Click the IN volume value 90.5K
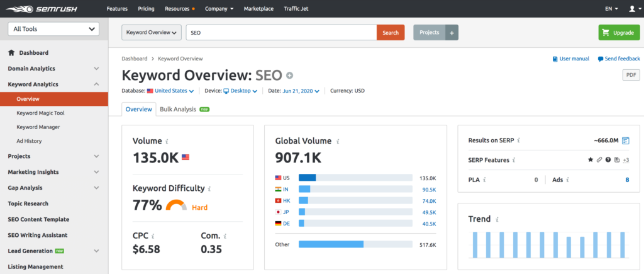Screen dimensions: 644x274 point(429,190)
